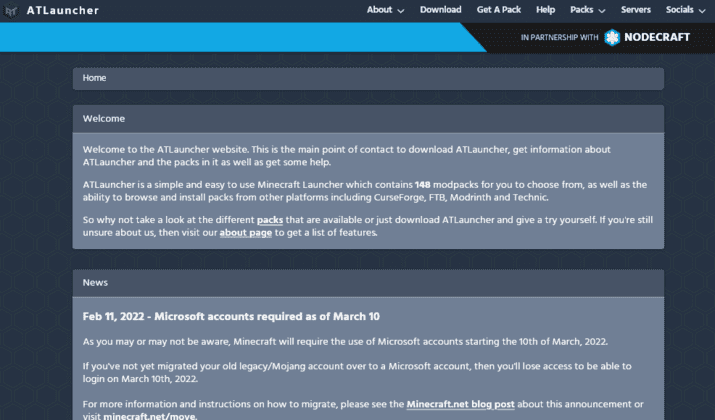Click the ATLauncher brand name text

click(62, 10)
